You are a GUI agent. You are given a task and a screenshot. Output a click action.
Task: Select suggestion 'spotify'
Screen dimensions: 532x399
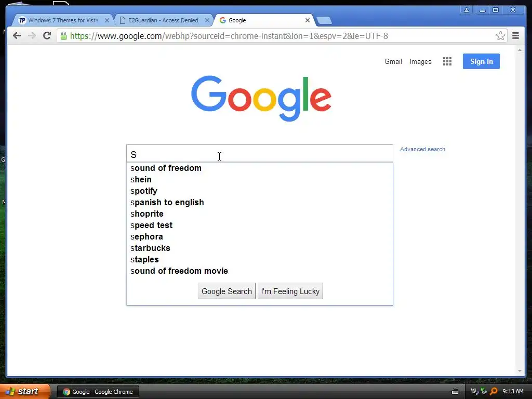click(x=260, y=191)
